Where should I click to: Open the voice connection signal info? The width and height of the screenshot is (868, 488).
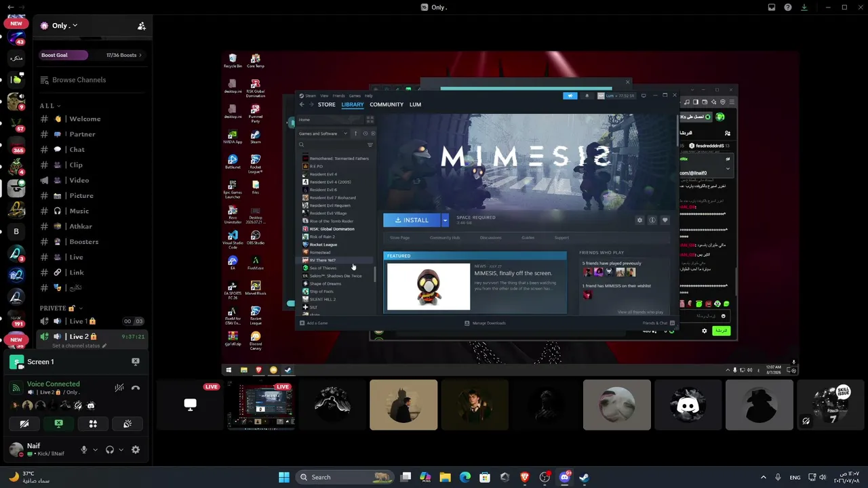click(16, 388)
